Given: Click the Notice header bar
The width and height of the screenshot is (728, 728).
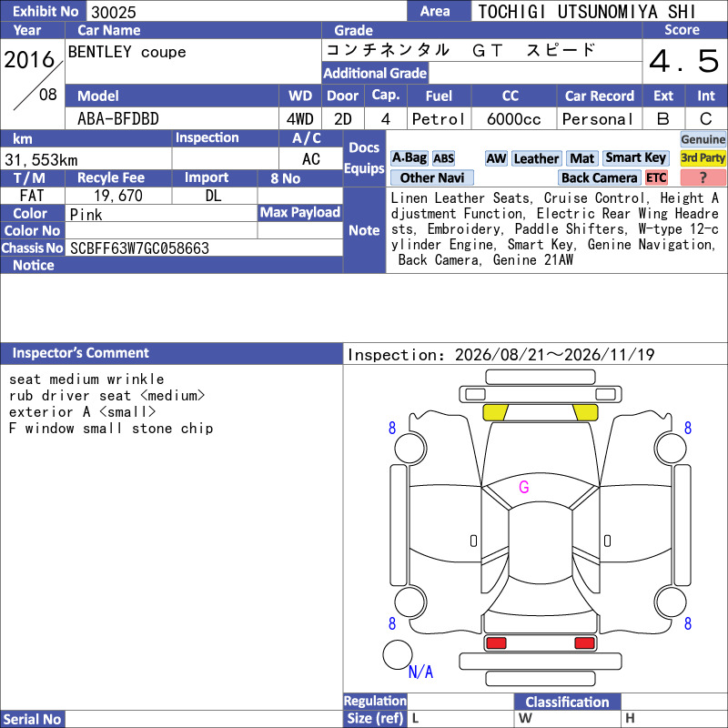Looking at the screenshot, I should (171, 265).
